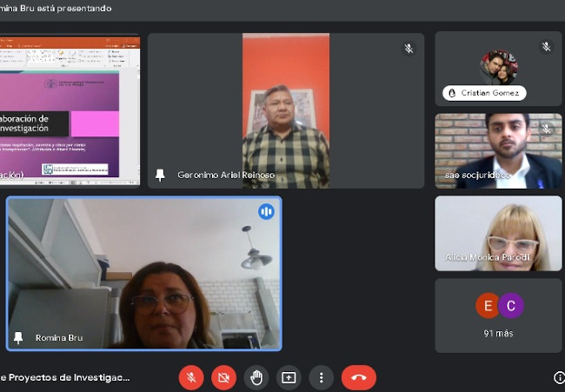Viewport: 565px width, 392px height.
Task: Click the muted mic icon on Geronimo's tile
Action: [409, 49]
